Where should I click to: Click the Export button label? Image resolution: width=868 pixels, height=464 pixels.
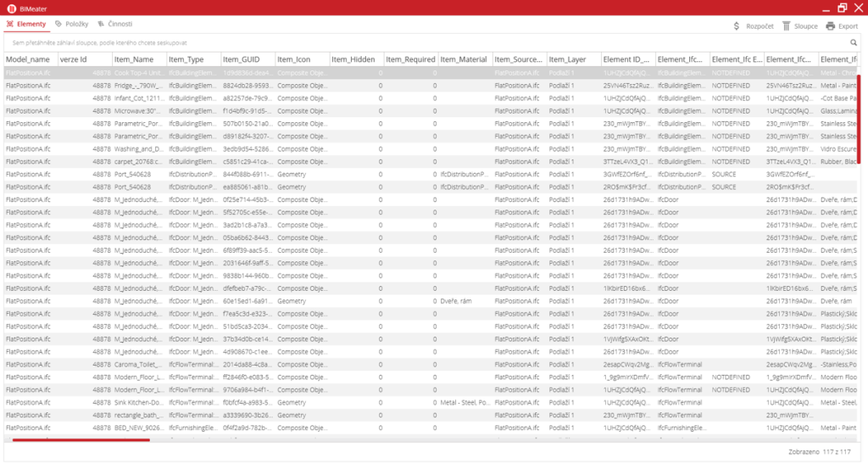tap(848, 26)
